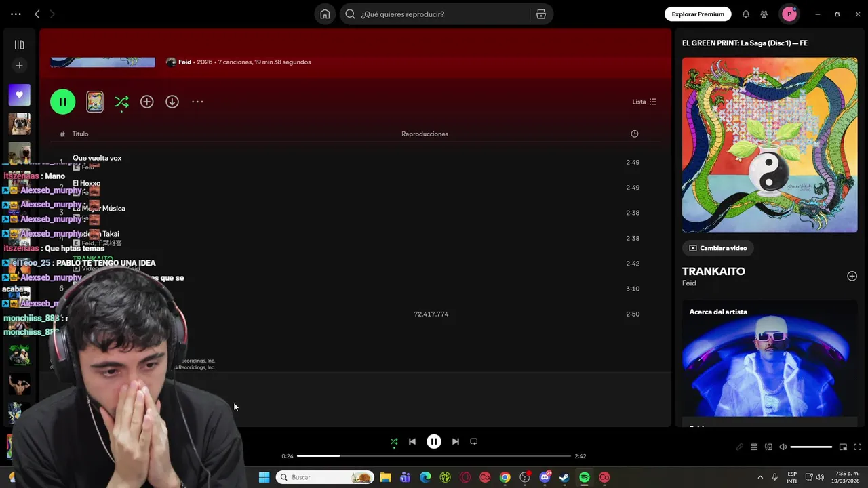This screenshot has width=868, height=488.
Task: Click Feid artist link in album header
Action: point(184,62)
